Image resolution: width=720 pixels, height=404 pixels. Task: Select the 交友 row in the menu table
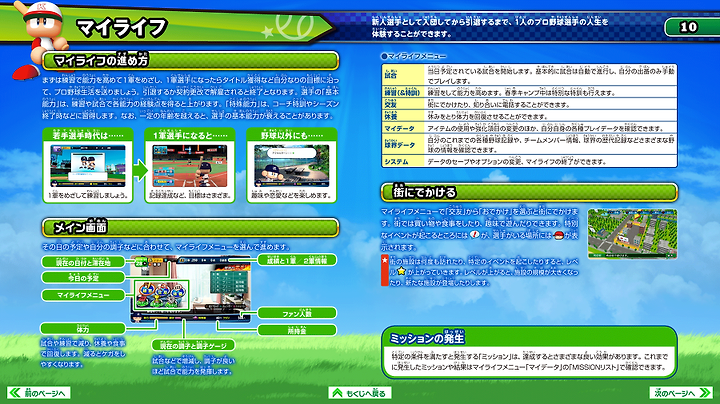(529, 104)
